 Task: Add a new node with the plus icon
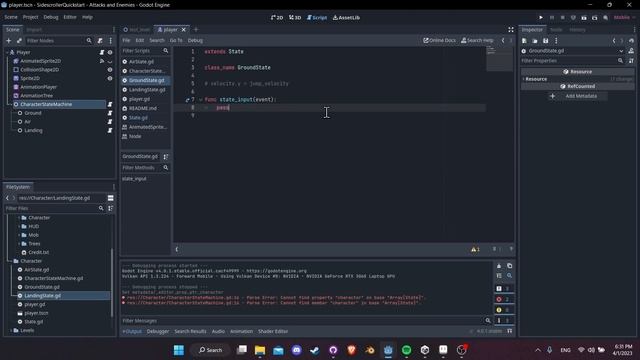click(x=9, y=40)
